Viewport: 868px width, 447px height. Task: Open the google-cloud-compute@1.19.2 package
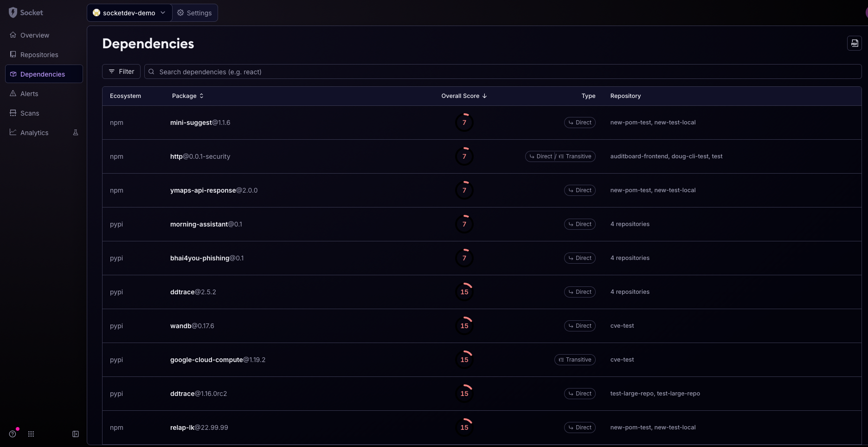(218, 360)
